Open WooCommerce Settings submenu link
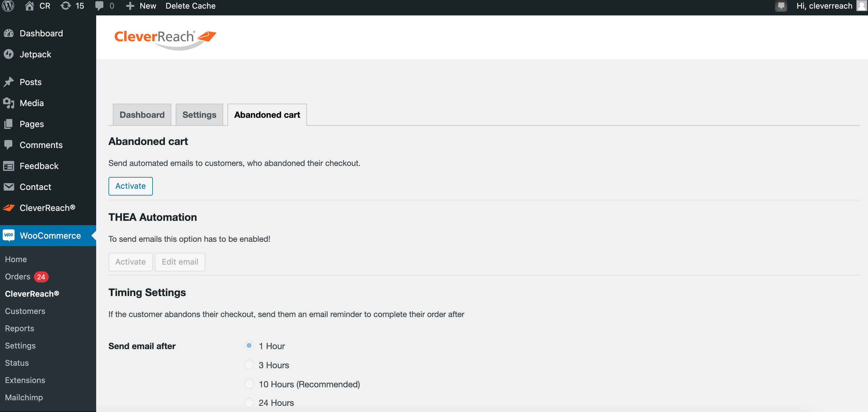The height and width of the screenshot is (412, 868). tap(20, 346)
